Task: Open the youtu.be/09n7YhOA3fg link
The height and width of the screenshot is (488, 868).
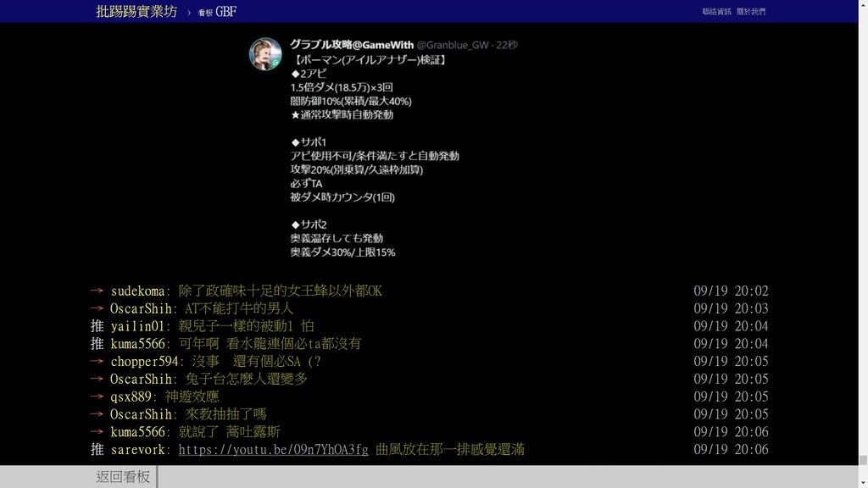Action: (273, 449)
